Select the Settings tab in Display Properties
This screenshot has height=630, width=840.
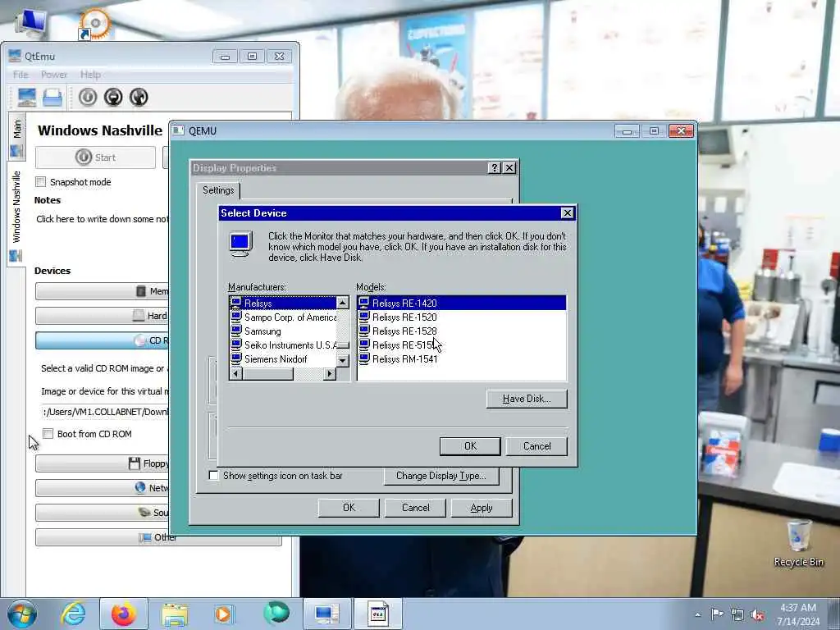point(218,190)
